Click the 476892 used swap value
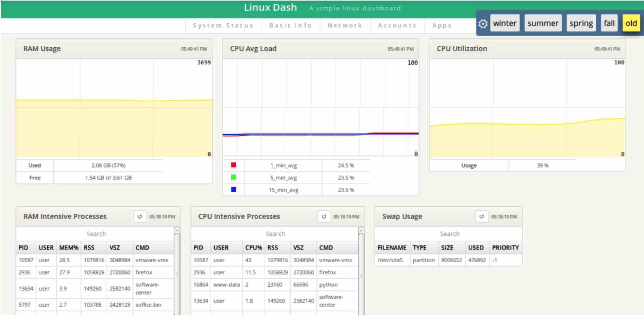Viewport: 644px width, 321px height. (x=477, y=260)
